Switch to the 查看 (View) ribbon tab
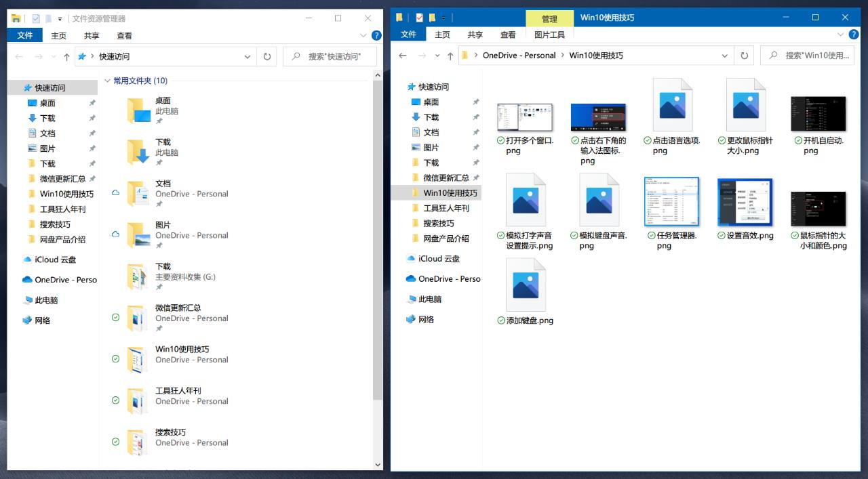 125,35
